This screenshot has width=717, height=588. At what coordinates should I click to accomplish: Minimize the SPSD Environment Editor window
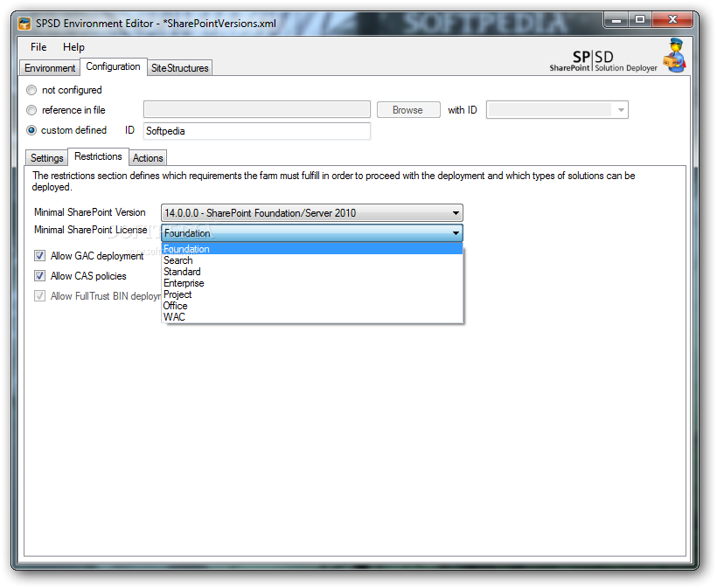pos(616,19)
